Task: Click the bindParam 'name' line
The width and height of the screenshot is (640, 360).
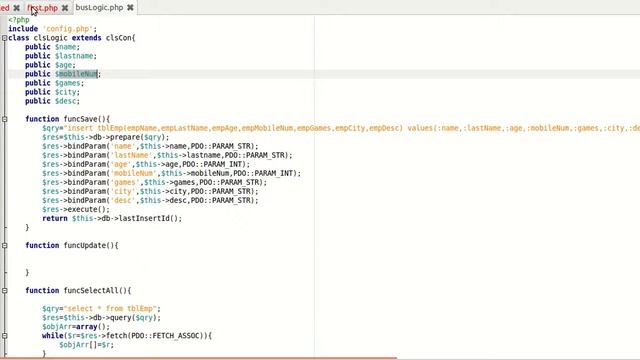Action: pyautogui.click(x=150, y=146)
